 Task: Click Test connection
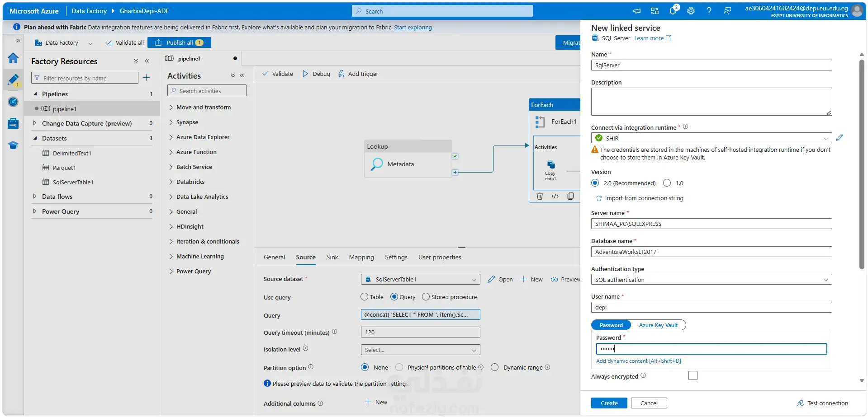point(822,403)
